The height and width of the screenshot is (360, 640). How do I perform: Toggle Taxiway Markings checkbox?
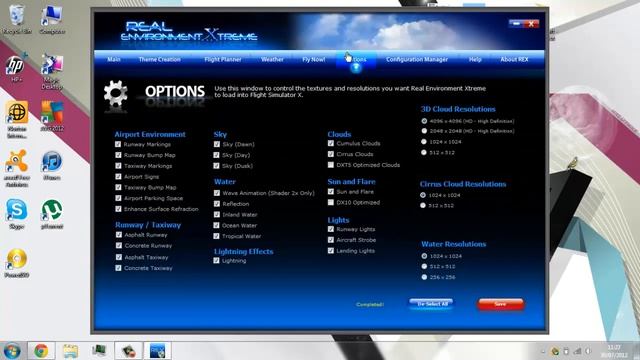(118, 166)
